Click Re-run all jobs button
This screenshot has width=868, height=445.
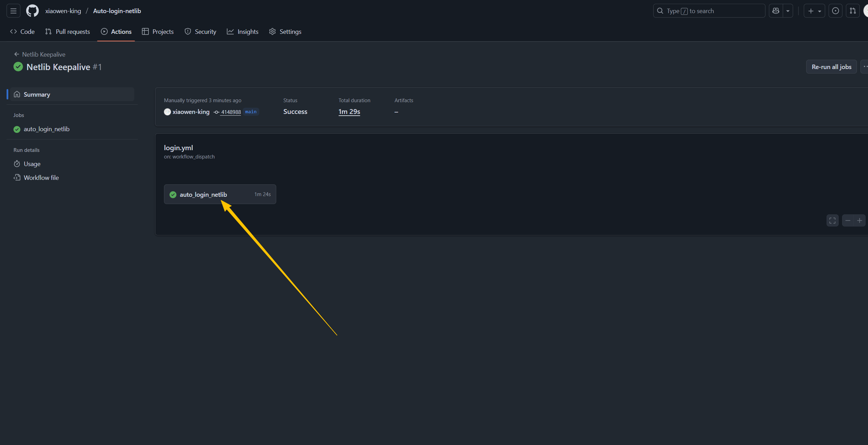click(x=831, y=67)
